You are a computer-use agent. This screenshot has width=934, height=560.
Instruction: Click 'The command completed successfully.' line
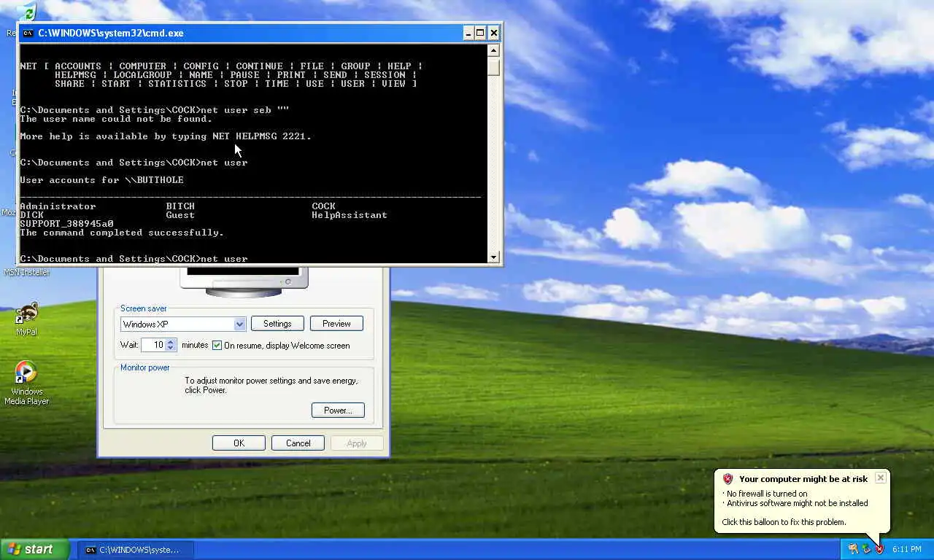tap(122, 233)
